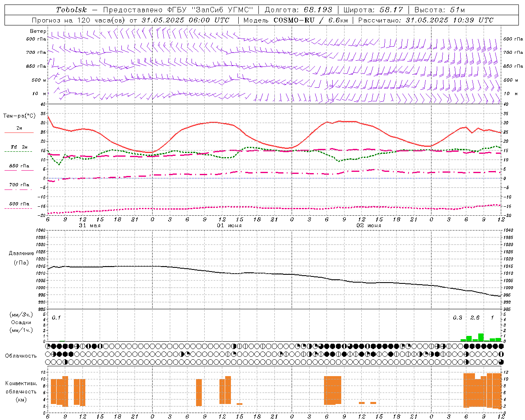Click the red 2м temperature legend line
525x420 pixels.
point(19,132)
